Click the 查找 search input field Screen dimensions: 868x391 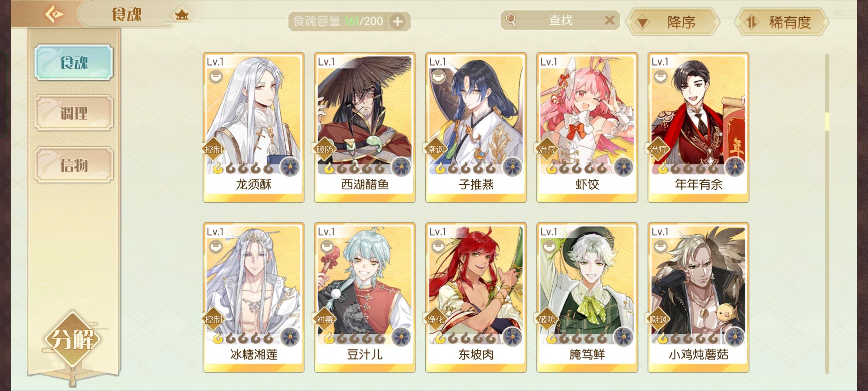(x=561, y=20)
